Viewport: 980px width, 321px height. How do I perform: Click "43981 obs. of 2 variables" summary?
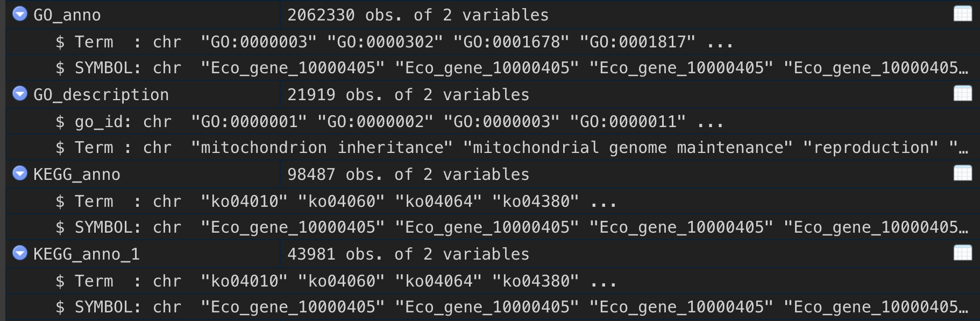[x=408, y=254]
